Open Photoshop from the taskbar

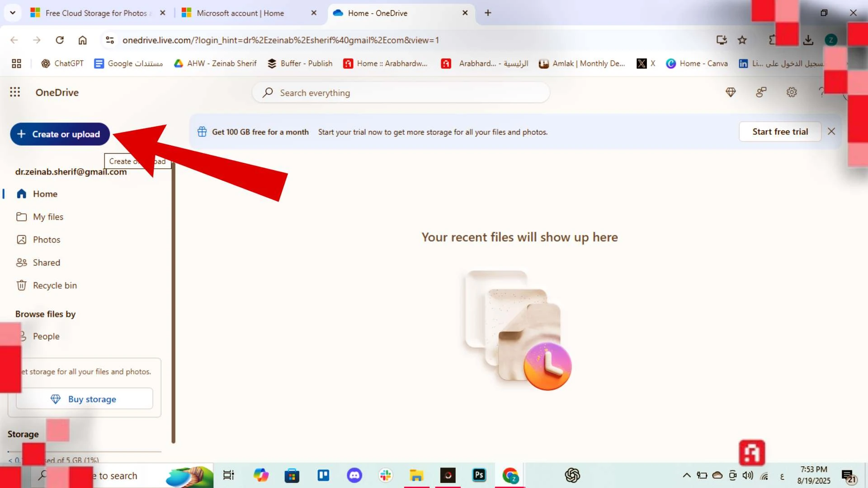pos(479,475)
